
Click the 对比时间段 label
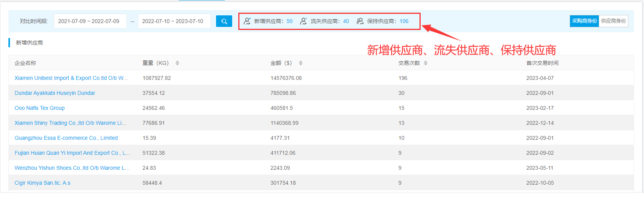[34, 21]
